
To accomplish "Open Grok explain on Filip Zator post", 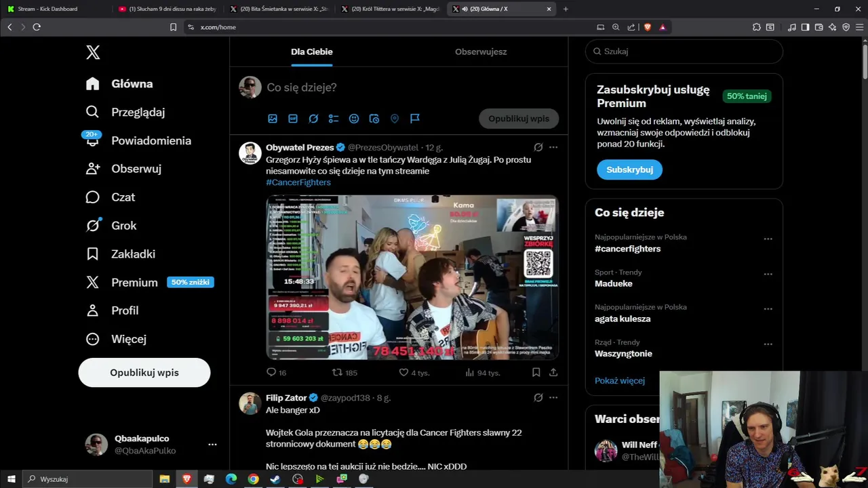I will tap(538, 398).
